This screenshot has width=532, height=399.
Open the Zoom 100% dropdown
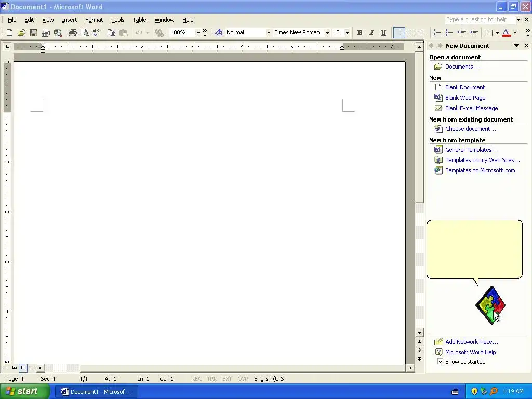coord(198,33)
